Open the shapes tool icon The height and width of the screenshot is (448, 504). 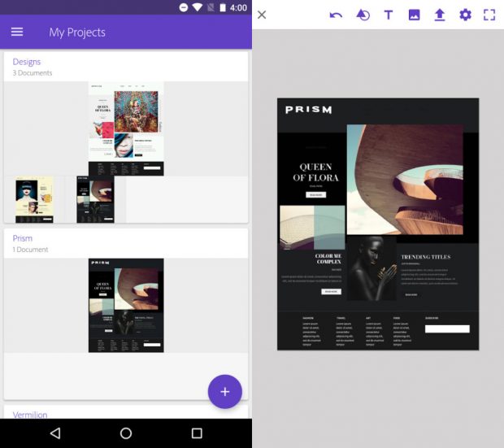pyautogui.click(x=363, y=15)
